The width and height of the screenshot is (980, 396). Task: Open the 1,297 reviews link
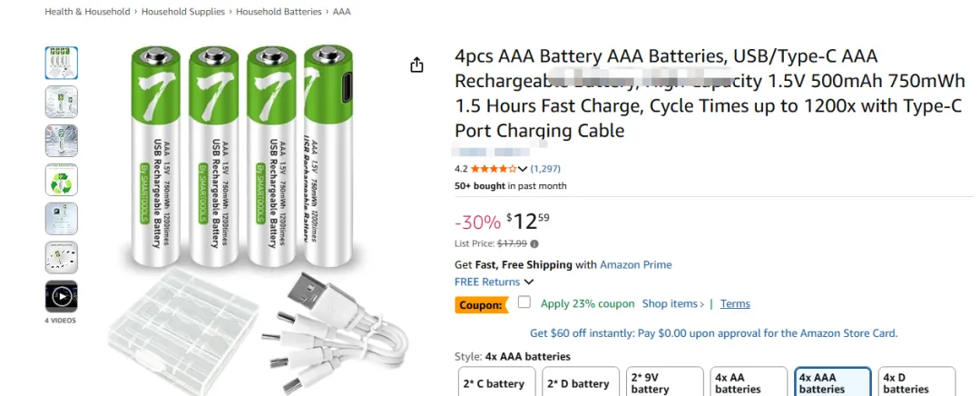(x=545, y=169)
